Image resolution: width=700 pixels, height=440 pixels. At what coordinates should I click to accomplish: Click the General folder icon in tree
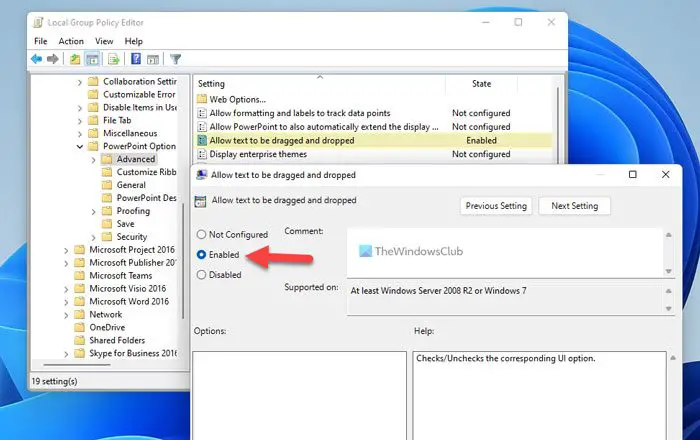107,185
